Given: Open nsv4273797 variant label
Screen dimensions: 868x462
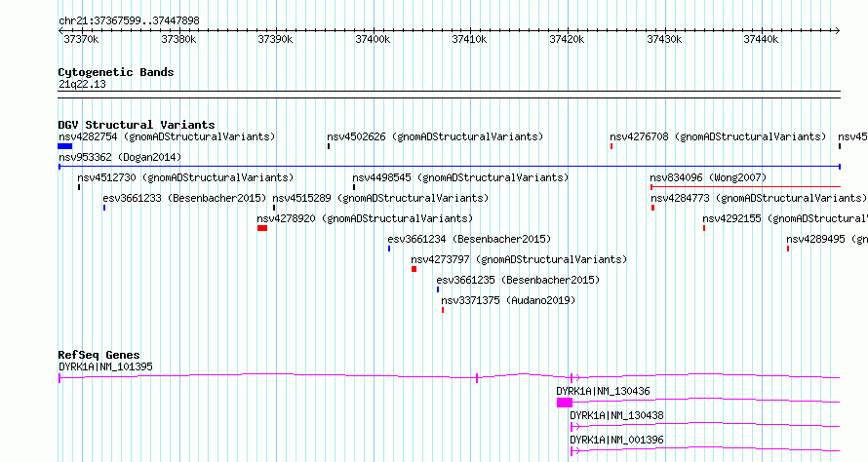Looking at the screenshot, I should tap(519, 259).
